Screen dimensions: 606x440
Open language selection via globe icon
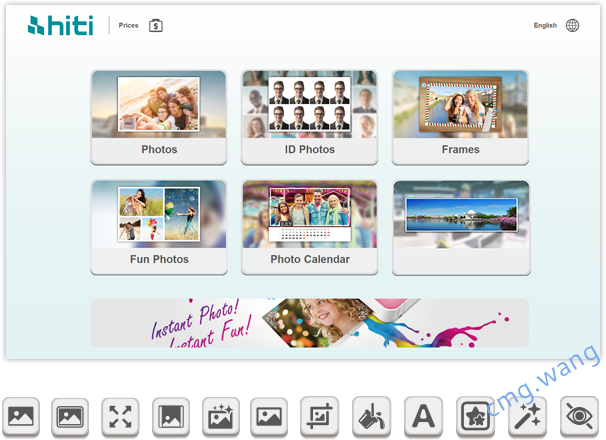click(x=572, y=26)
